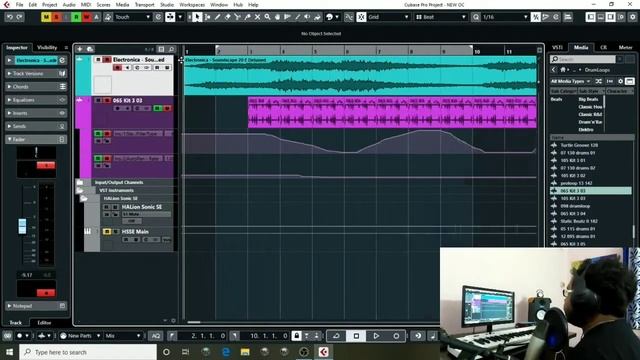Open the Windows Start menu
This screenshot has width=640, height=360.
click(x=9, y=352)
